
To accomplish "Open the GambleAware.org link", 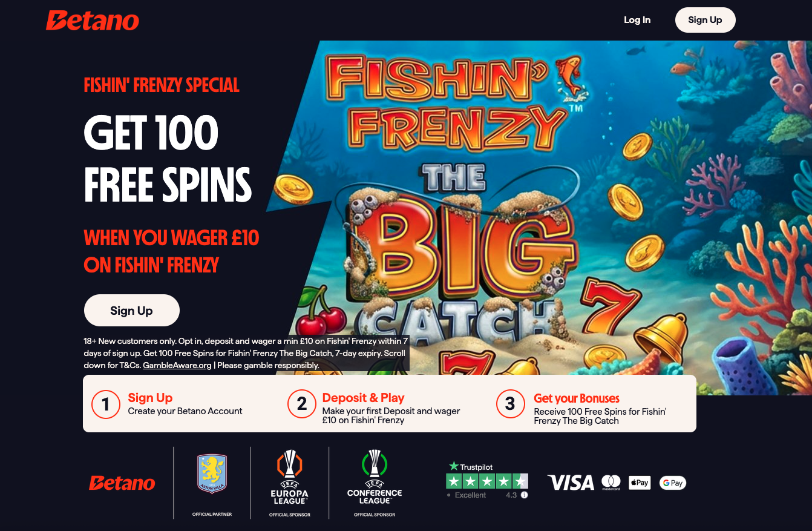I will tap(177, 365).
